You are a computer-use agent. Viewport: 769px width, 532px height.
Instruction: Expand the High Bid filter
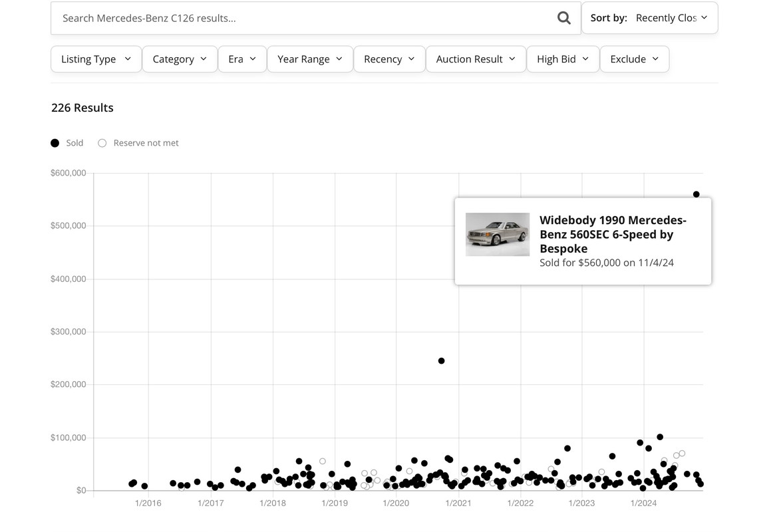pos(563,59)
